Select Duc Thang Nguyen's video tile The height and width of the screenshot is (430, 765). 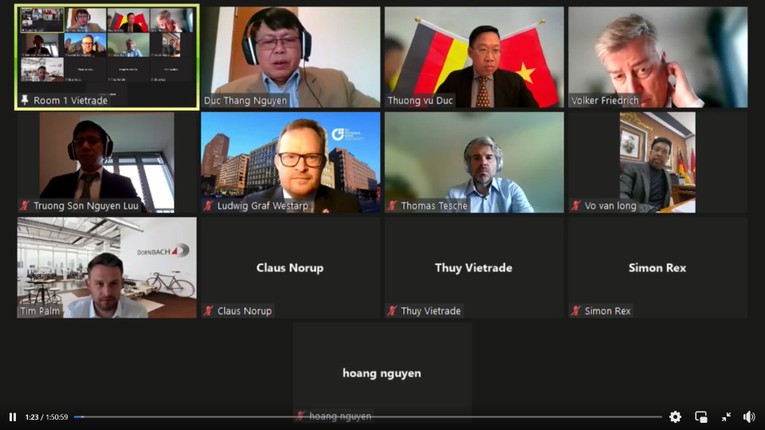[x=290, y=57]
